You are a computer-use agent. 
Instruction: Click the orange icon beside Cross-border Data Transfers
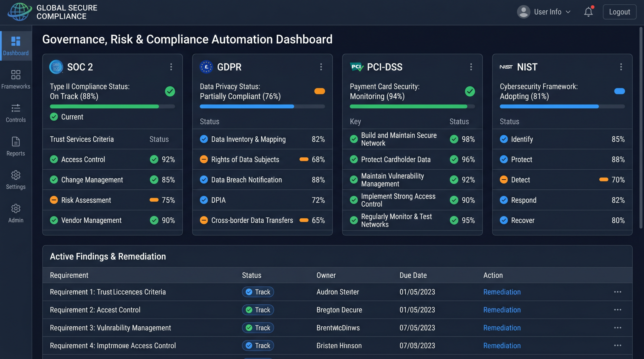[204, 220]
